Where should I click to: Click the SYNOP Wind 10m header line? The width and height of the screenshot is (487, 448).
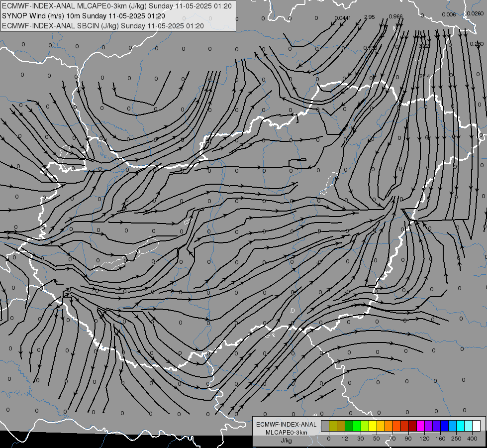[83, 16]
